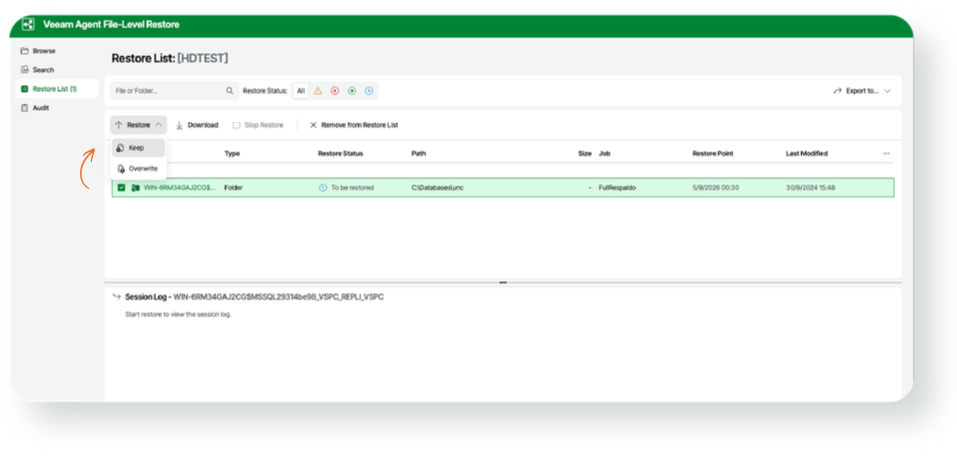Collapse the Restore dropdown button
The height and width of the screenshot is (457, 957).
(x=139, y=125)
